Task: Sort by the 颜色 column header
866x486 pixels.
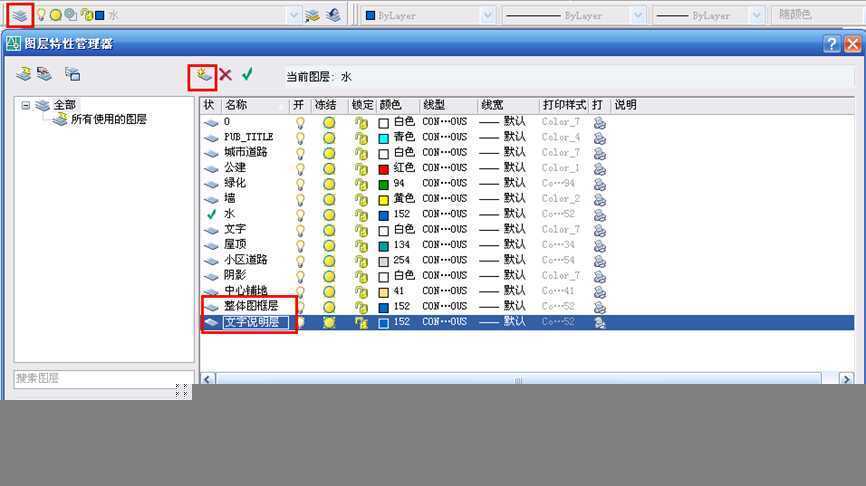Action: coord(397,105)
